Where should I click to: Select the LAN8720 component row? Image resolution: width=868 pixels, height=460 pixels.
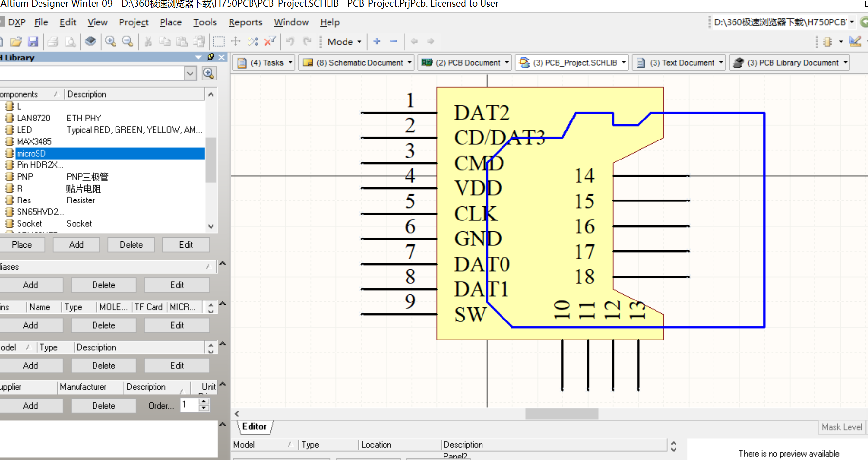(102, 118)
